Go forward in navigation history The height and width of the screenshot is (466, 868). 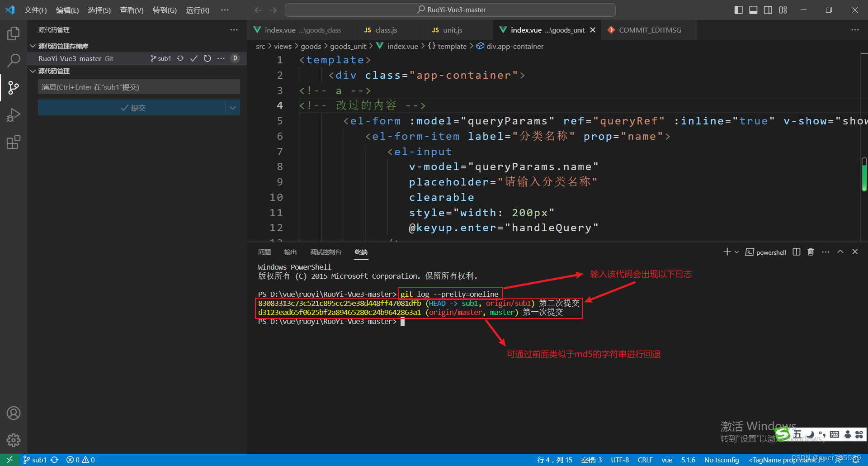coord(273,10)
